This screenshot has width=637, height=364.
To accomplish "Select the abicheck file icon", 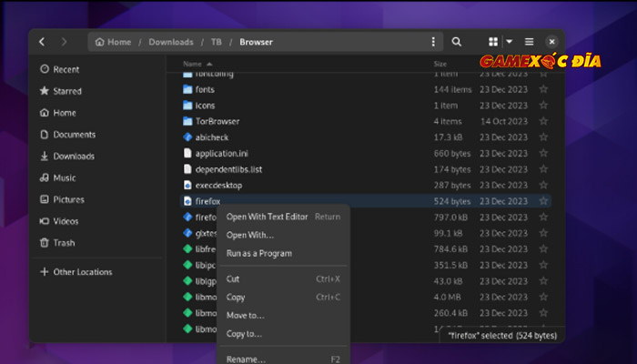I will [187, 137].
